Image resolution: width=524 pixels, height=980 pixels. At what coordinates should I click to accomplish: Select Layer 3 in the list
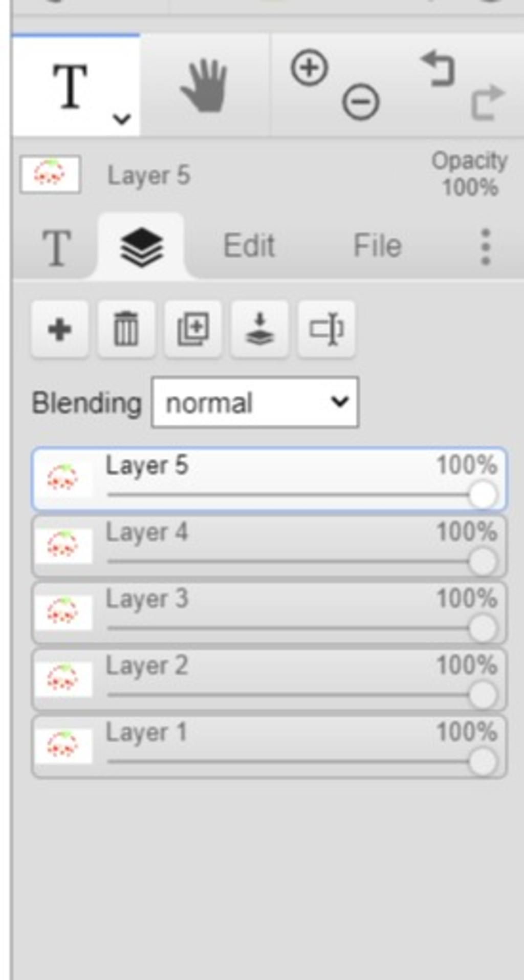coord(269,612)
